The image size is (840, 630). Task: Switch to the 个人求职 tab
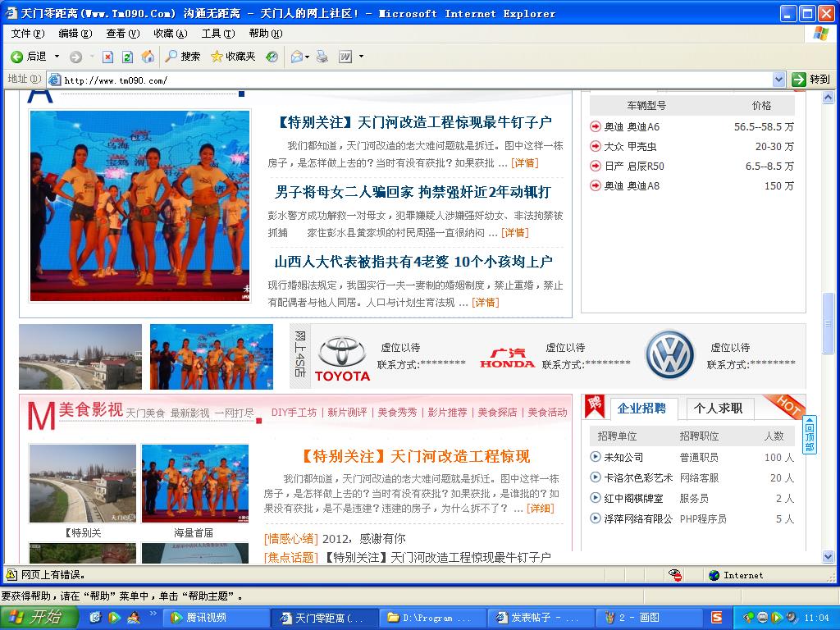[718, 408]
